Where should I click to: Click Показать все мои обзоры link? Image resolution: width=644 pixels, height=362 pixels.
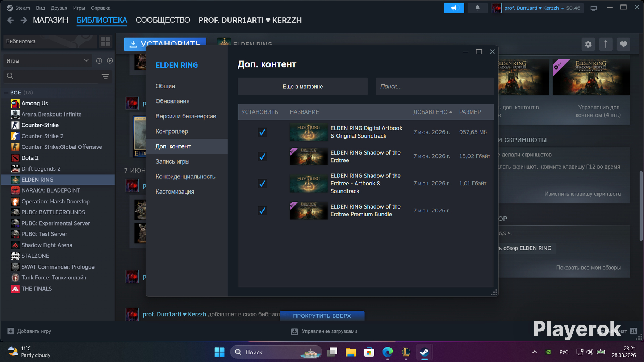point(589,268)
